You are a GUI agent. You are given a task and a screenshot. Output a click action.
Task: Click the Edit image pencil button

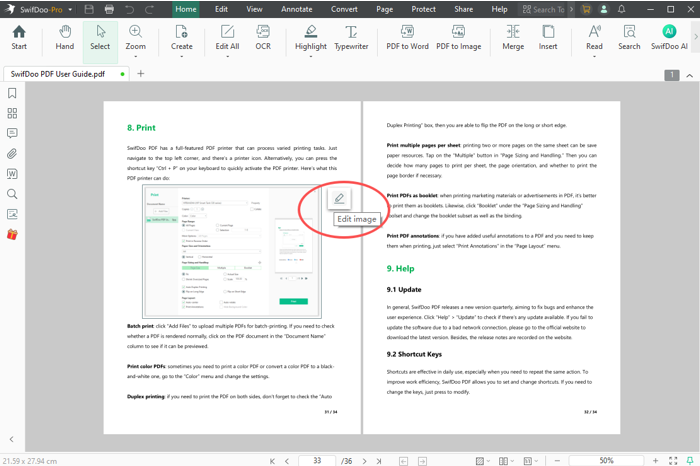339,199
